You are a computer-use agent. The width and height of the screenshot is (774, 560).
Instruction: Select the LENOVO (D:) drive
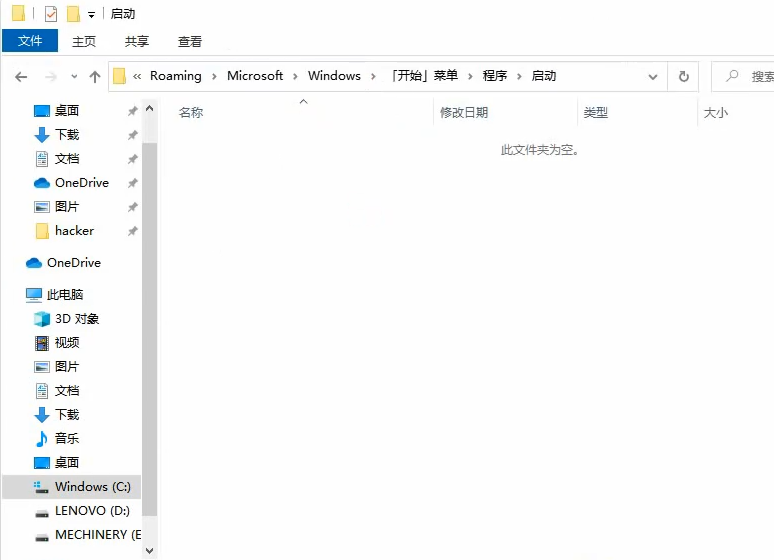point(92,511)
